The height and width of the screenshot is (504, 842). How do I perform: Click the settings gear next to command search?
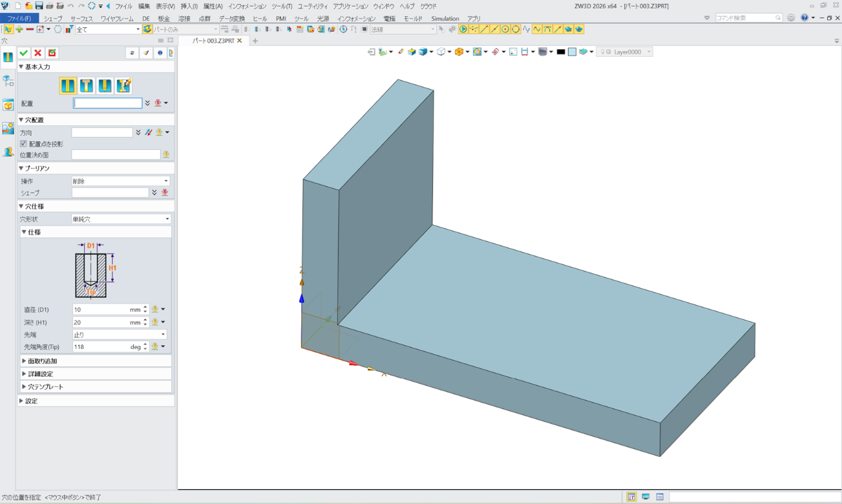(x=791, y=18)
